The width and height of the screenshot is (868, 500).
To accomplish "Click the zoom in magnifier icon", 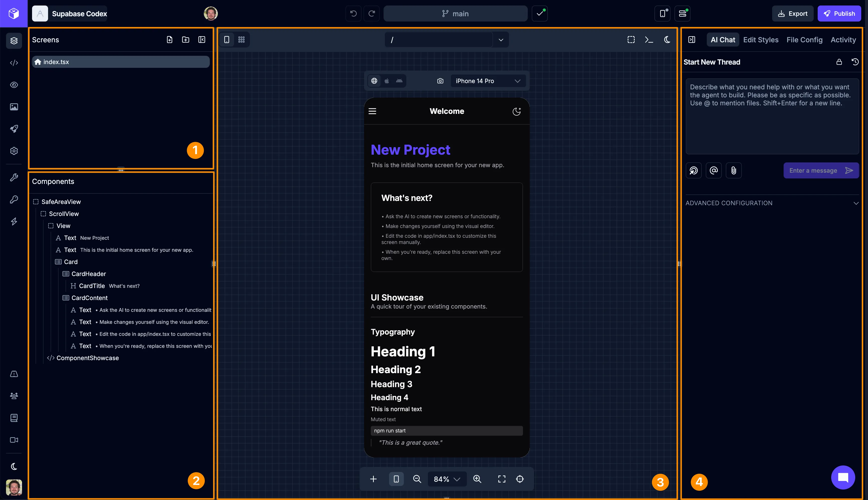I will click(x=477, y=479).
